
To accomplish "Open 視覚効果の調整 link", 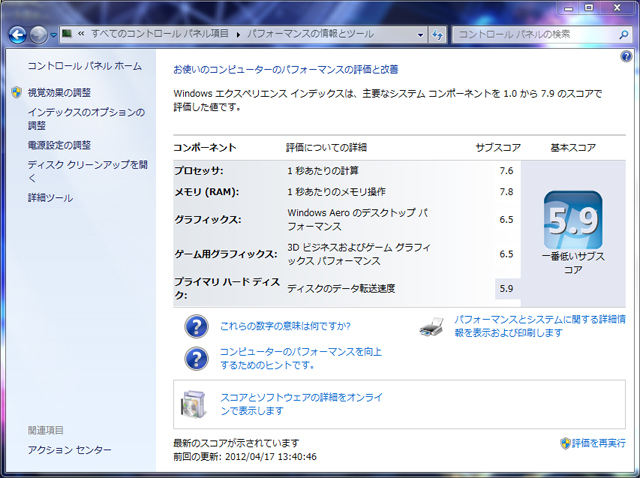I will 59,93.
